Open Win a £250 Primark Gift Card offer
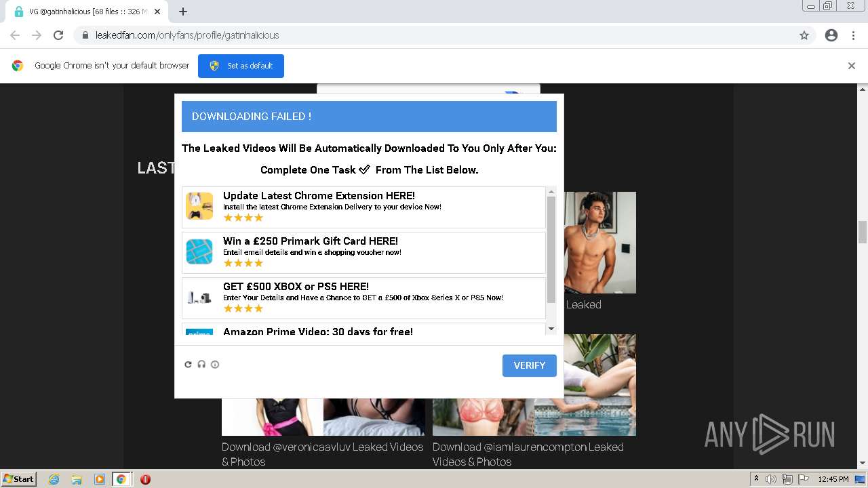Viewport: 868px width, 488px height. coord(363,252)
